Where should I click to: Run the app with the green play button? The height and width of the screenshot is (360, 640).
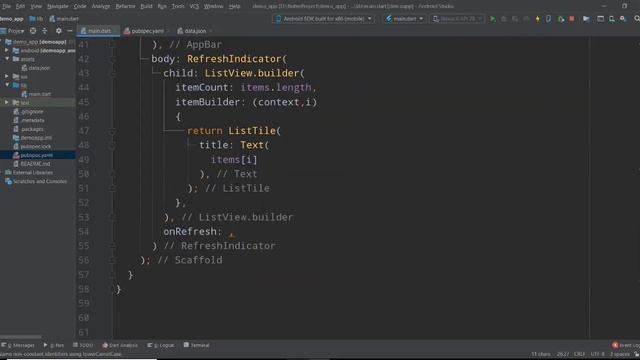click(493, 19)
